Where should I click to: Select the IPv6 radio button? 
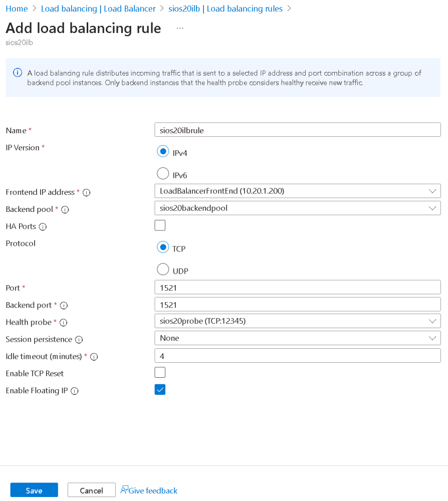[x=162, y=174]
